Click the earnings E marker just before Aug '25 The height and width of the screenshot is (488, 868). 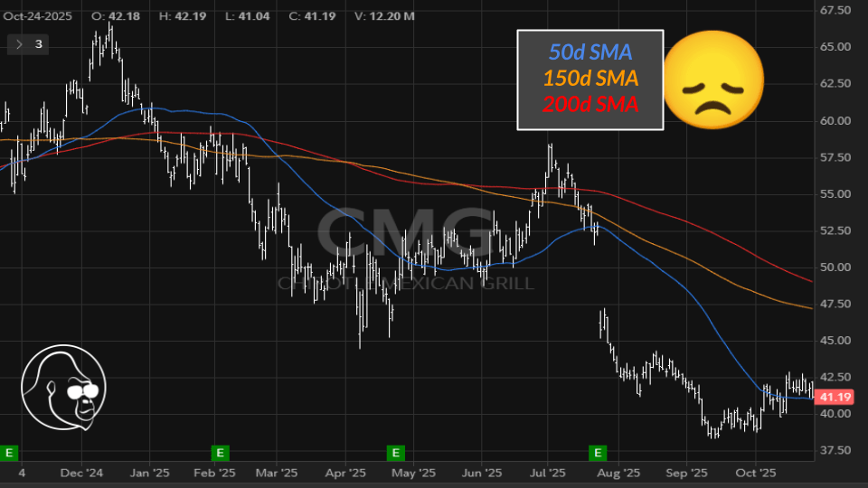coord(597,451)
